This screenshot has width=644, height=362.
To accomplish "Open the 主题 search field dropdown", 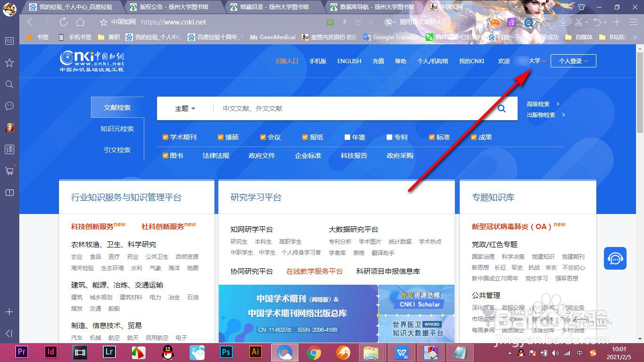I will click(185, 108).
